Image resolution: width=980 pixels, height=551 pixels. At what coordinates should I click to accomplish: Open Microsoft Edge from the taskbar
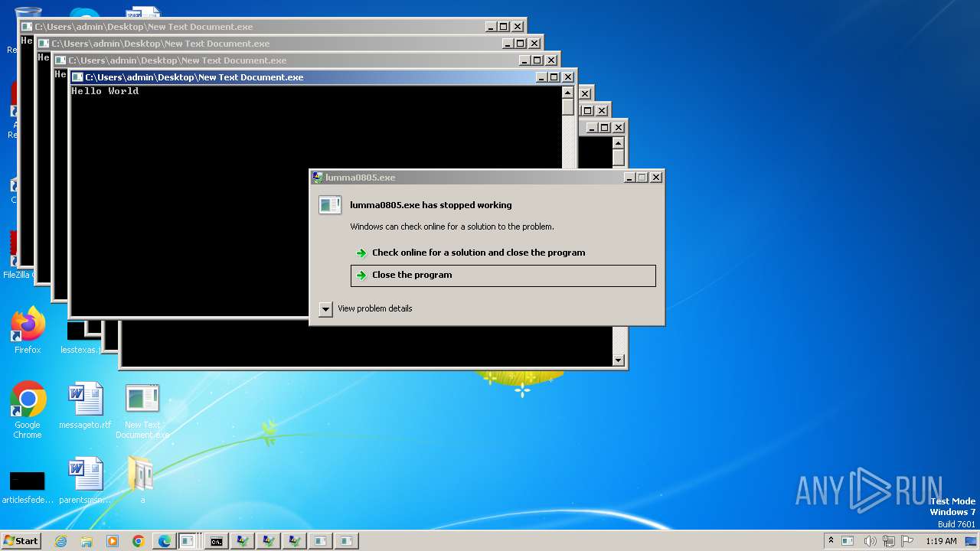pyautogui.click(x=165, y=541)
